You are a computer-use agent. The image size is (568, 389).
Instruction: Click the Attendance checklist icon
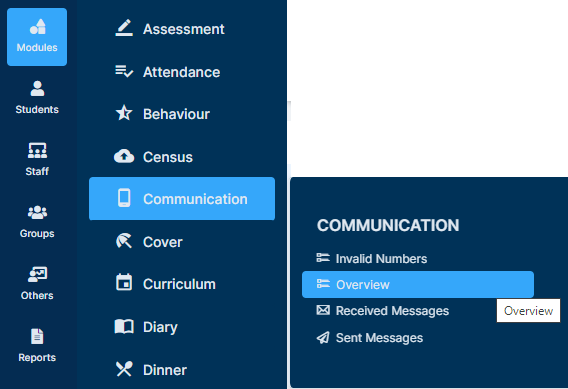pyautogui.click(x=124, y=71)
